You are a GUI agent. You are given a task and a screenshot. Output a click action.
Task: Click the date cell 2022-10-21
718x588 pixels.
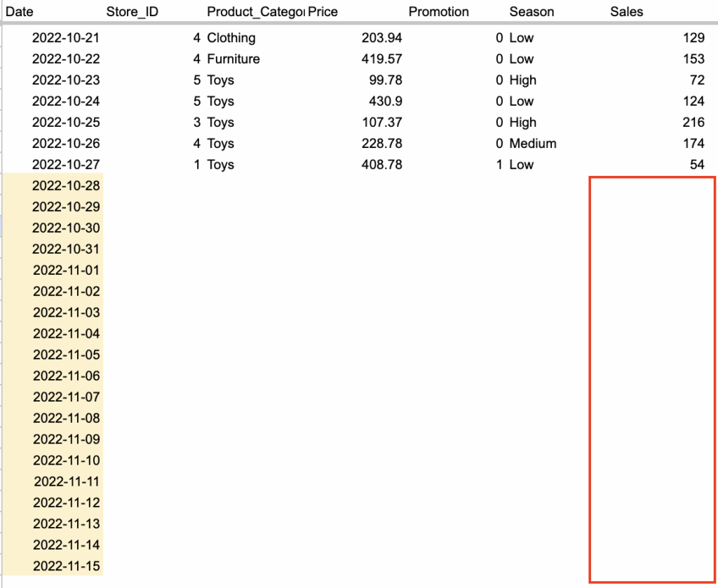(x=66, y=38)
